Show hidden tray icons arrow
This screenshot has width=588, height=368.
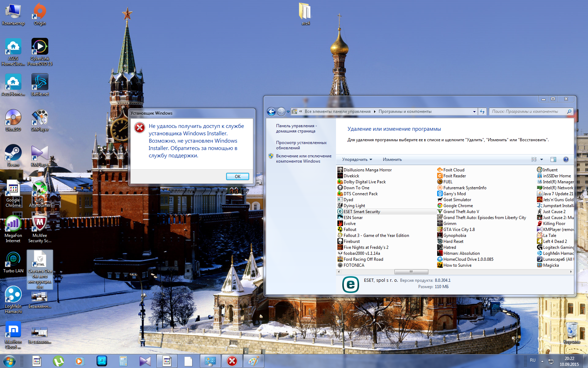click(542, 361)
